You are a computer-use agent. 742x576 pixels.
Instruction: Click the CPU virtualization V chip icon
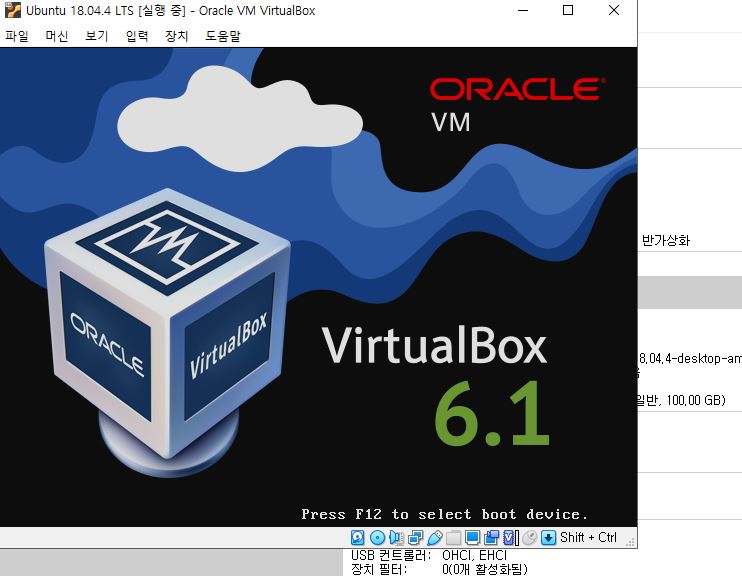[x=509, y=538]
